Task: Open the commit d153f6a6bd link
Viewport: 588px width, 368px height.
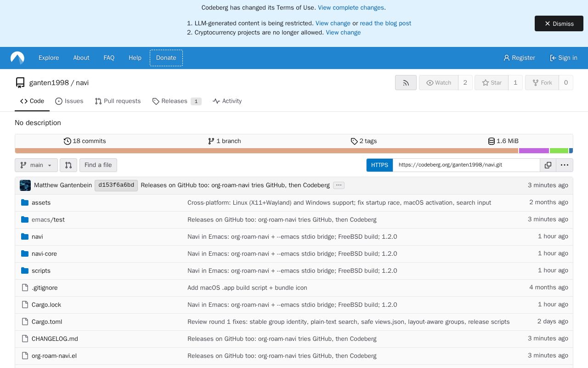Action: point(116,185)
